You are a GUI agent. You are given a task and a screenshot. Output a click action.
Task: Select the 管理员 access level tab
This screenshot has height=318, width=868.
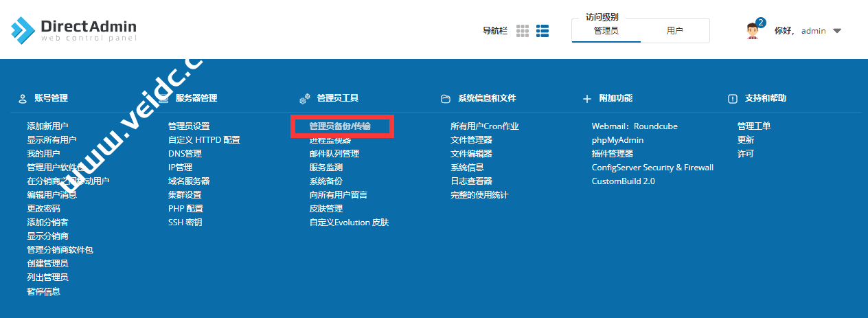coord(606,31)
